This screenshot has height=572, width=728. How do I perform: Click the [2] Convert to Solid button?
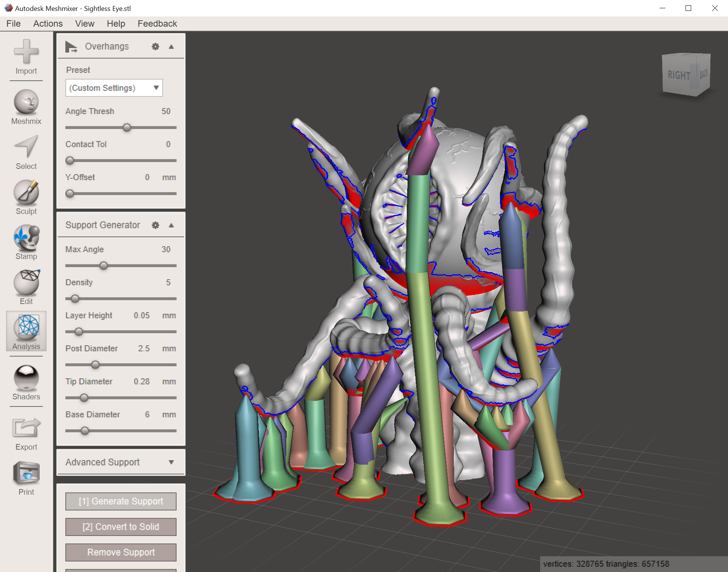121,527
